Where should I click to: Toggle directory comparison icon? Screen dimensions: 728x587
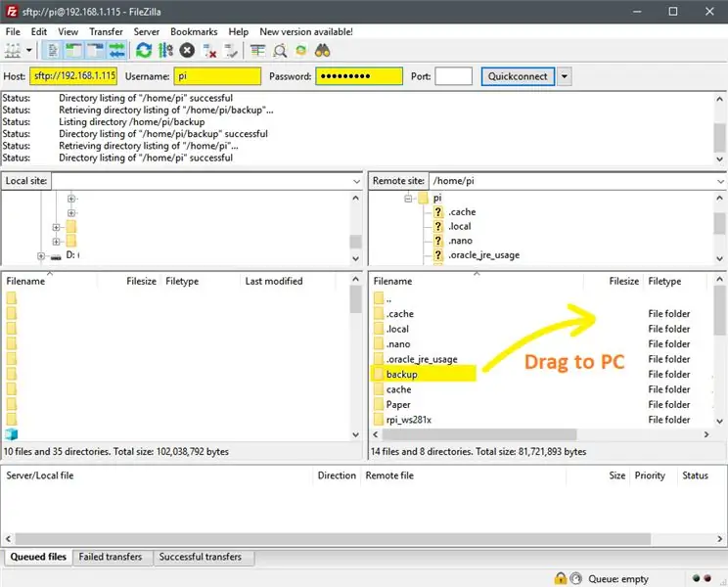click(280, 50)
